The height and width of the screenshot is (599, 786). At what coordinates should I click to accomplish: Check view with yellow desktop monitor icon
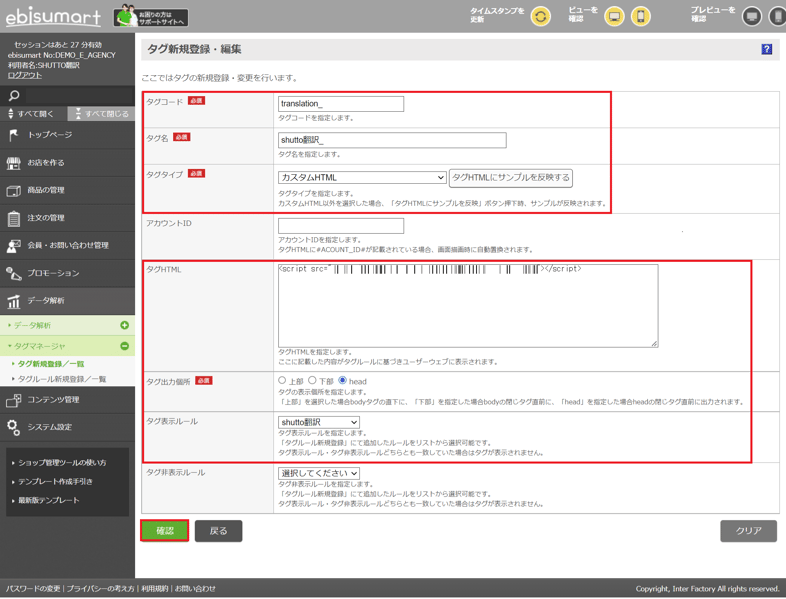tap(614, 17)
